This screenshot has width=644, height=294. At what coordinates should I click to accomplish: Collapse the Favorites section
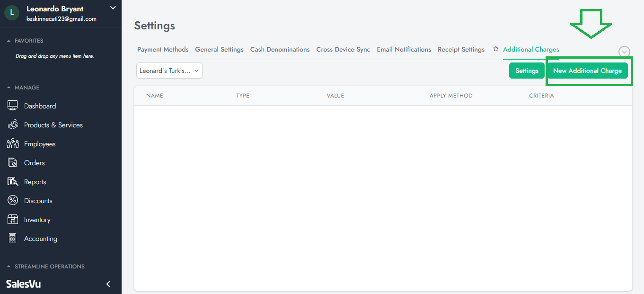click(x=9, y=41)
